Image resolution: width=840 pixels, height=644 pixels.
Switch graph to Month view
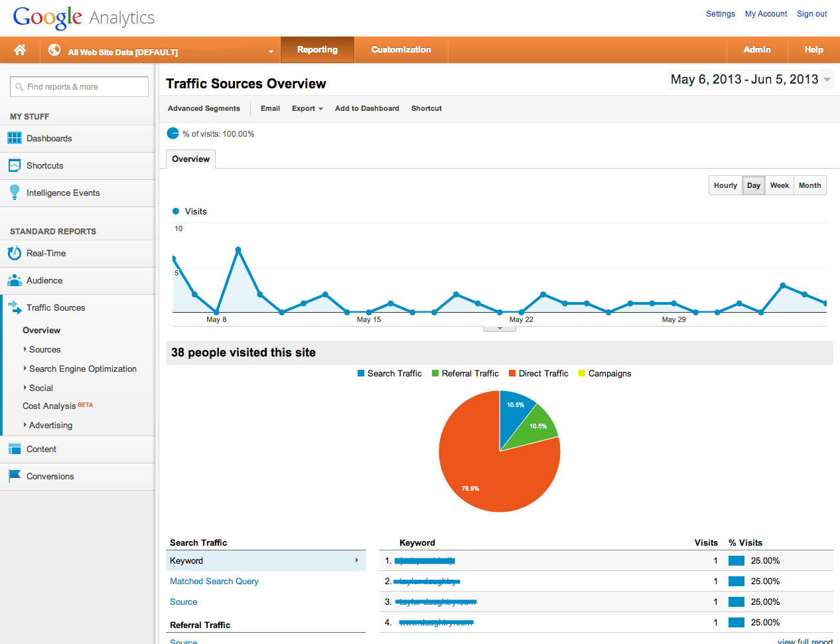tap(809, 185)
